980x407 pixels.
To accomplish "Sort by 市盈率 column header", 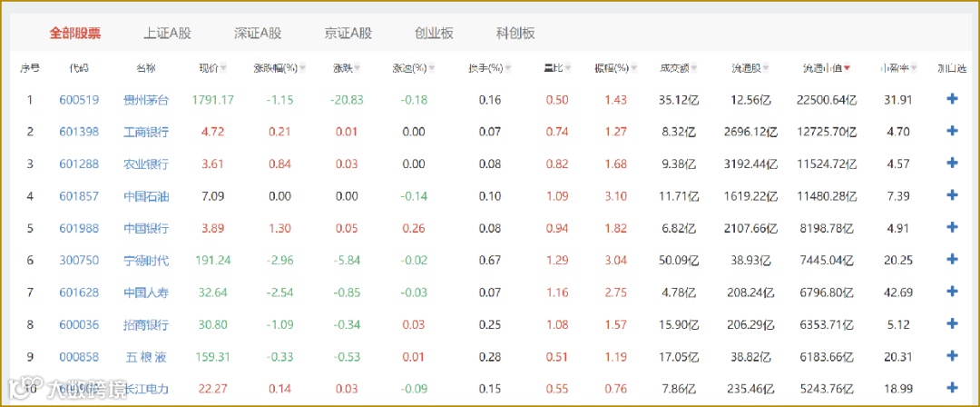I will pyautogui.click(x=899, y=68).
